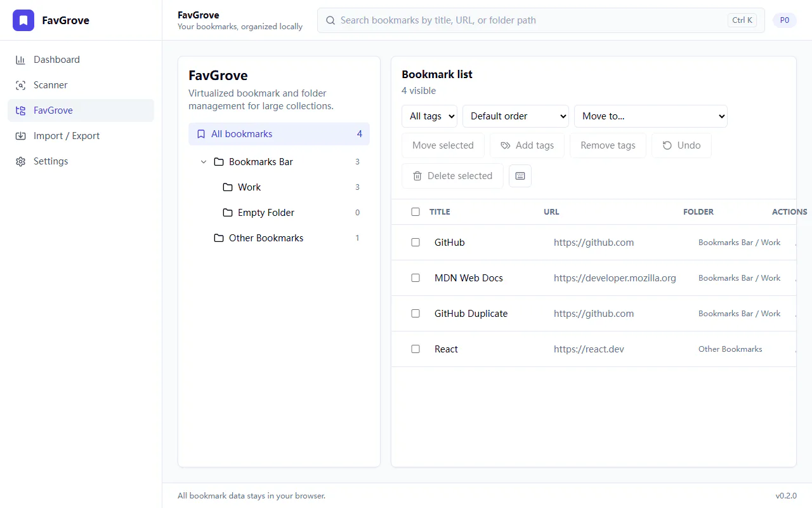Open the keyboard shortcuts icon button
The height and width of the screenshot is (508, 812).
point(520,176)
